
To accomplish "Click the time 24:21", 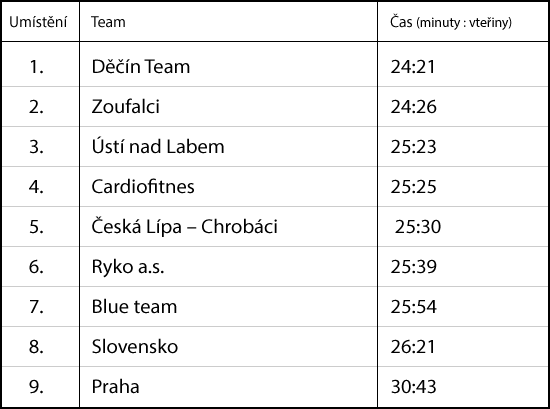I will tap(413, 67).
